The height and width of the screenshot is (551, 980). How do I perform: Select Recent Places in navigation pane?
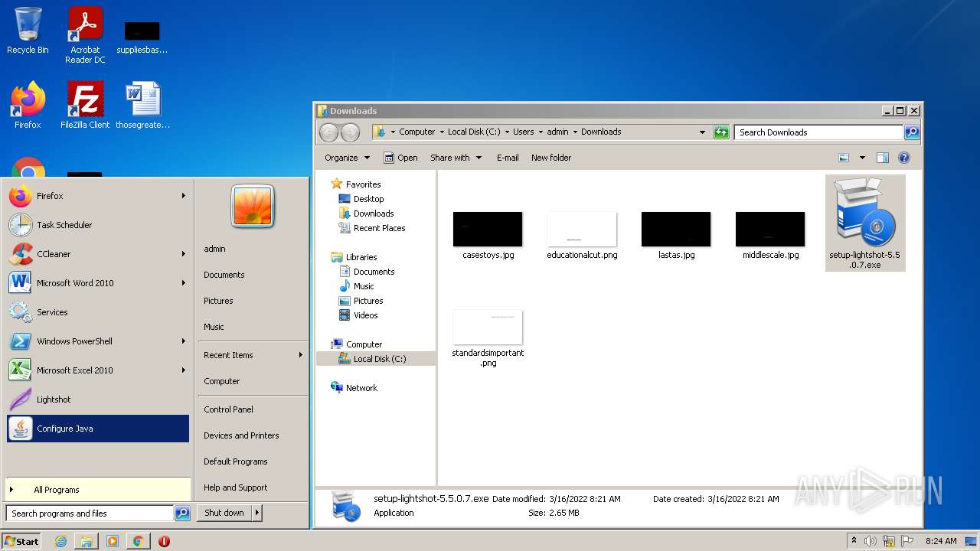[379, 228]
